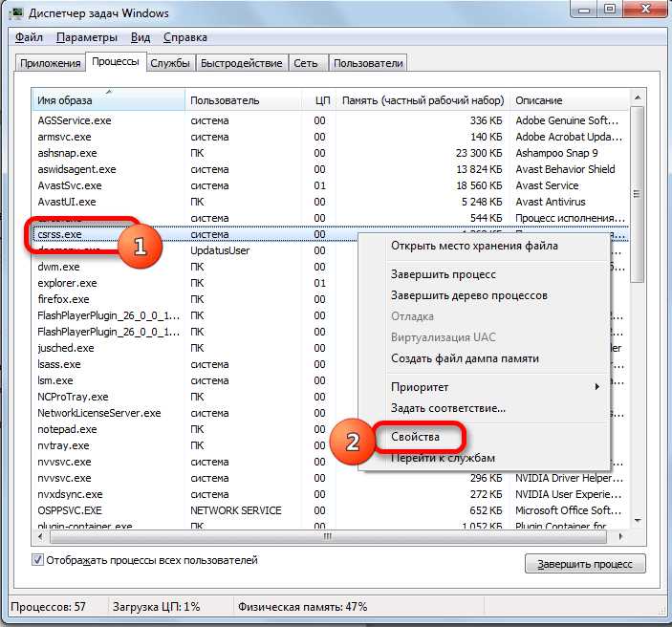
Task: Switch to the Процессы tab
Action: (x=116, y=62)
